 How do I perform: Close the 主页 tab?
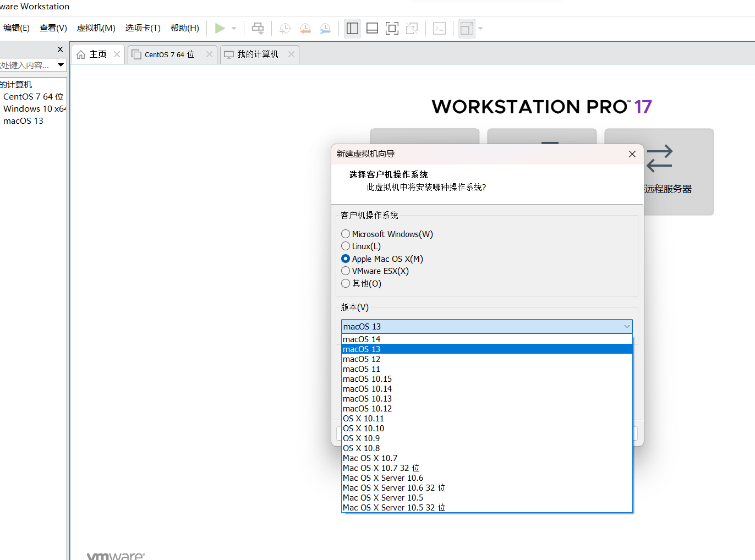(117, 54)
